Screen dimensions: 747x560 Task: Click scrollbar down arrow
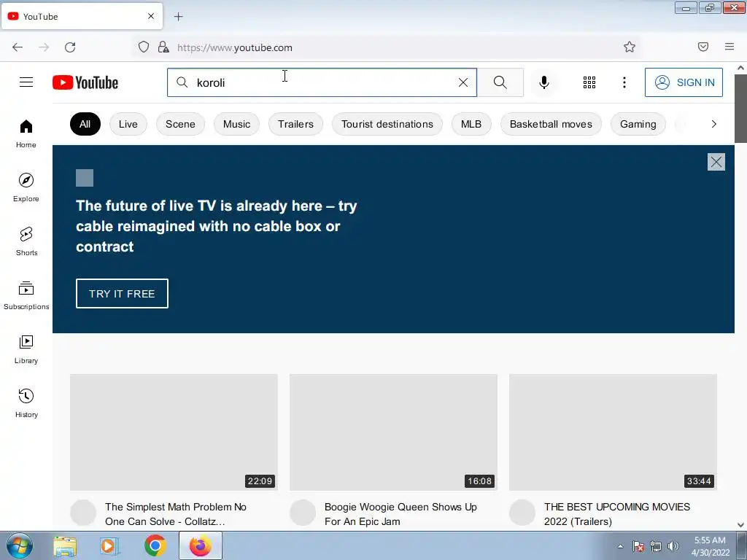click(741, 525)
